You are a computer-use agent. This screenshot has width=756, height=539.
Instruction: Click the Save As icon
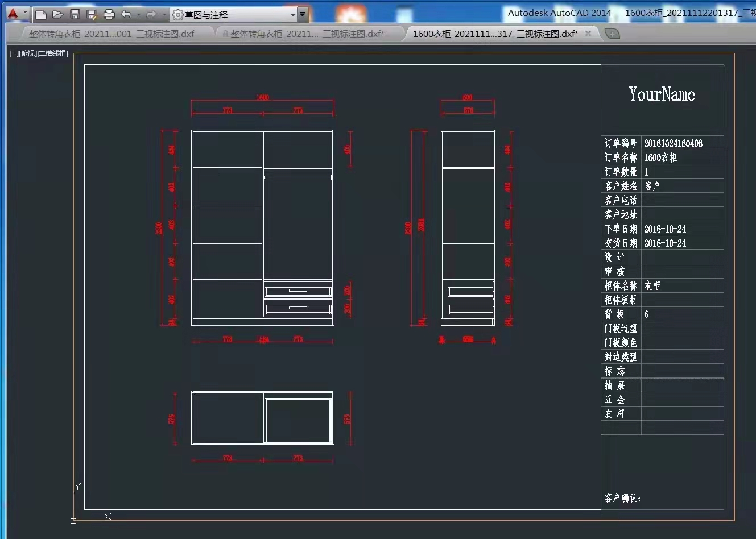92,15
